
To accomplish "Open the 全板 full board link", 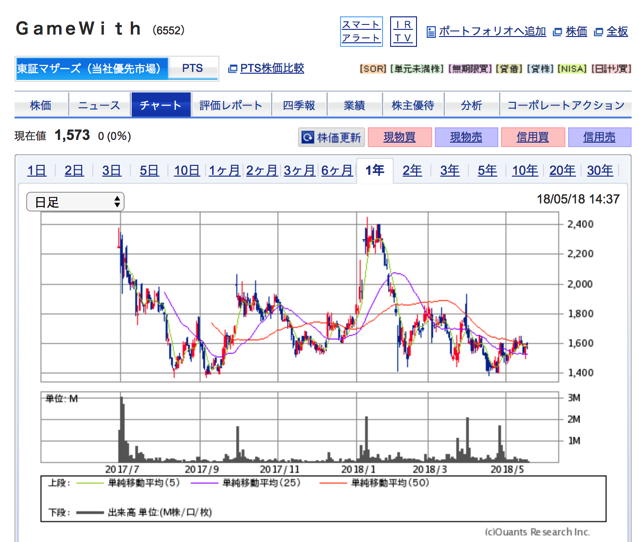I will [617, 31].
